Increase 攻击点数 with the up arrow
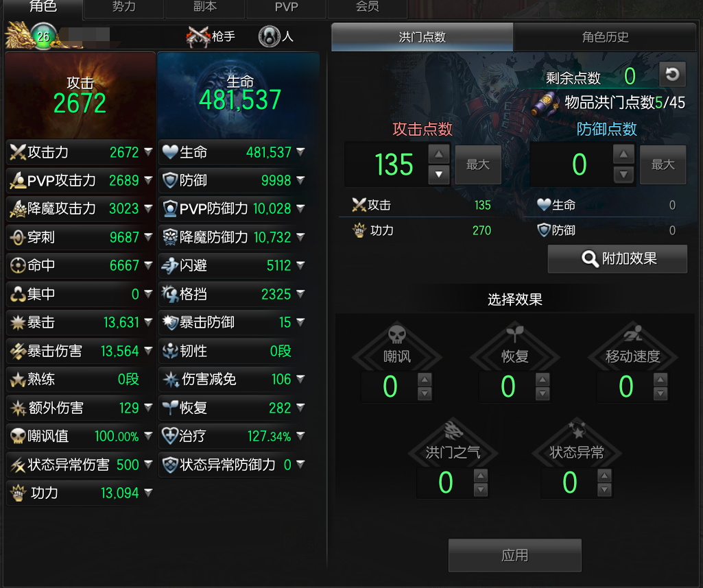This screenshot has height=588, width=703. click(439, 154)
